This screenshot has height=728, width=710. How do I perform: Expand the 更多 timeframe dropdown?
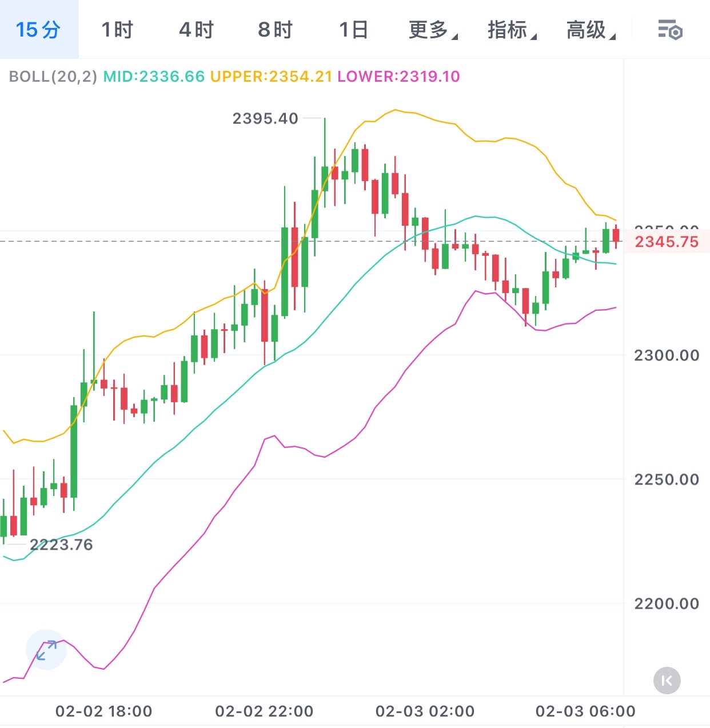coord(433,29)
